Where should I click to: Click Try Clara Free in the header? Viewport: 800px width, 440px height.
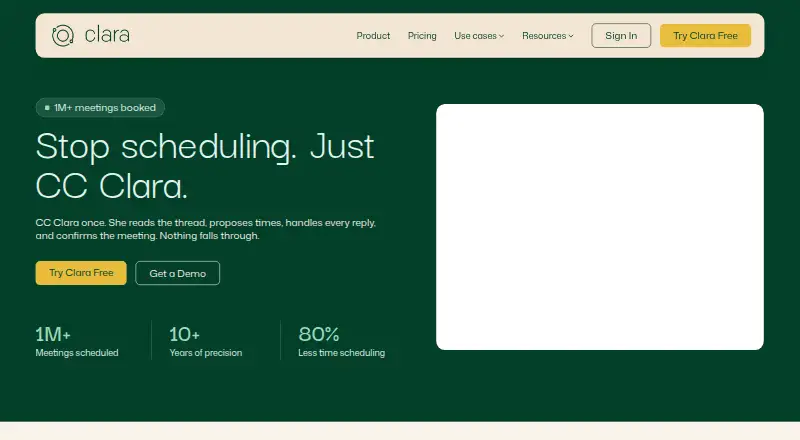705,36
